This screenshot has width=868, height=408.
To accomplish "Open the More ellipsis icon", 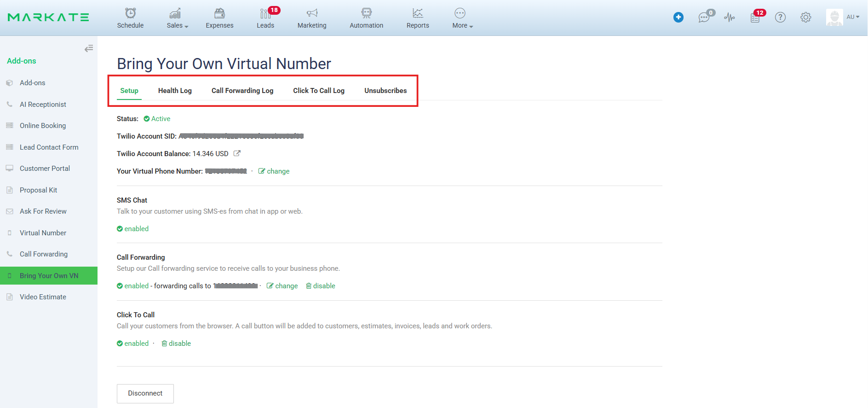I will (x=460, y=13).
